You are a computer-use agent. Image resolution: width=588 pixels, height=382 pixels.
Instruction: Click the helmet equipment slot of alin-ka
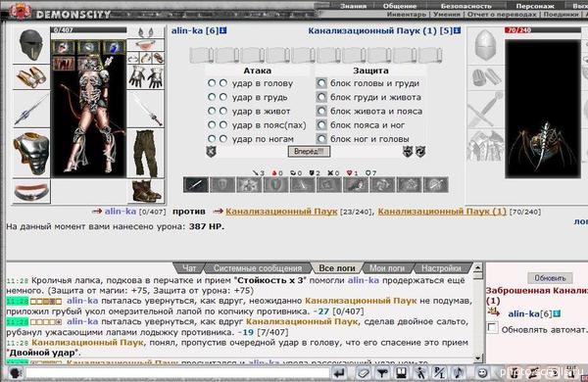31,45
